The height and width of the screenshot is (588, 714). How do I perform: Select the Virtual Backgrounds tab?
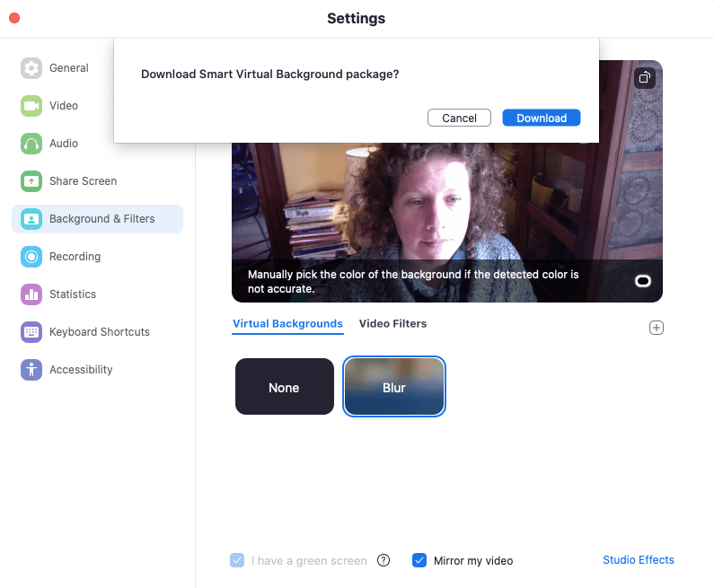287,324
